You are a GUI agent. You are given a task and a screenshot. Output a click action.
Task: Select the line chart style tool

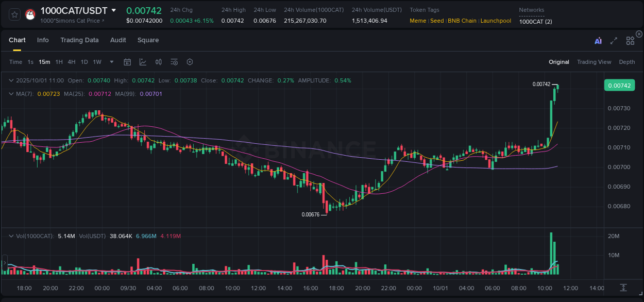point(143,62)
